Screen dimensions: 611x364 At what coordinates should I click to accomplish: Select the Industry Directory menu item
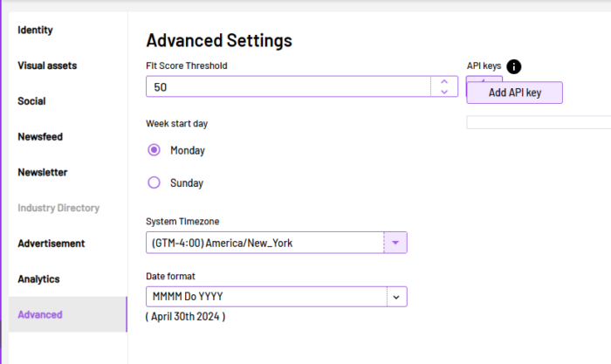pos(58,208)
